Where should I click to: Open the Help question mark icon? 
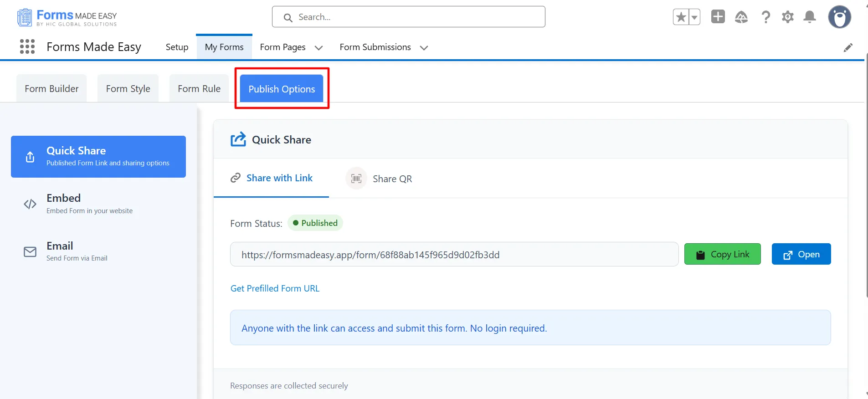click(x=765, y=17)
